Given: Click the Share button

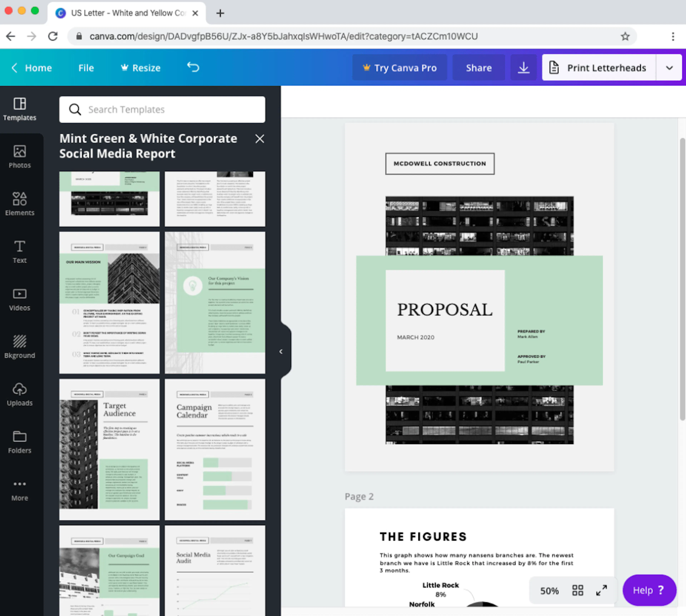Looking at the screenshot, I should coord(479,68).
